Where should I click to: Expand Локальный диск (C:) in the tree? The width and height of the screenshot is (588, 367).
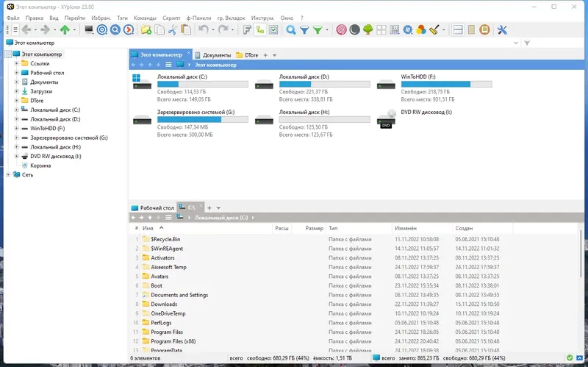click(16, 110)
